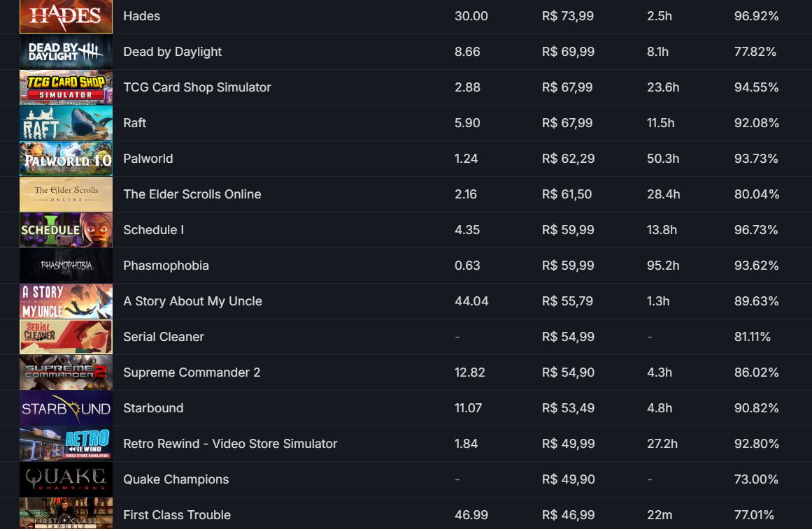This screenshot has height=529, width=812.
Task: Select the 96.92% rating cell
Action: pos(756,16)
